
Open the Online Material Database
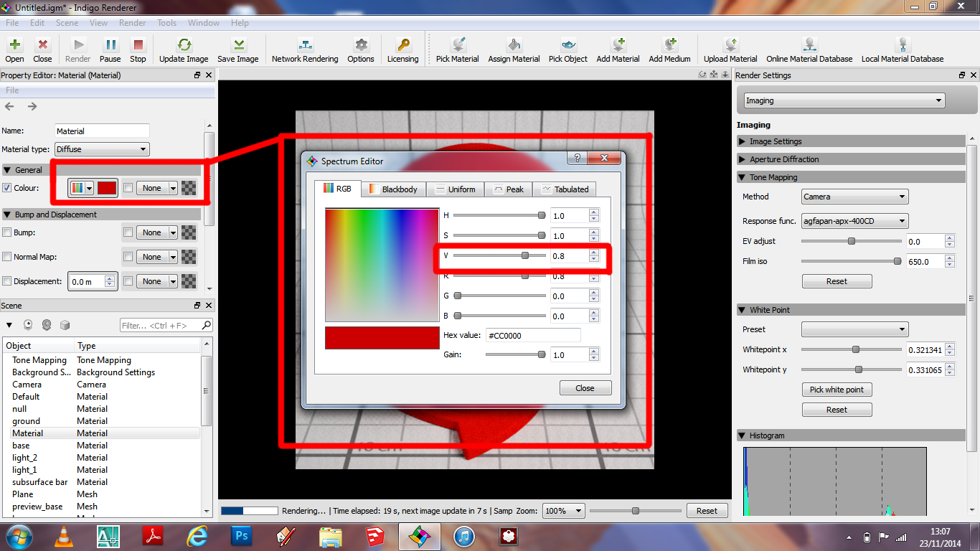pyautogui.click(x=809, y=46)
